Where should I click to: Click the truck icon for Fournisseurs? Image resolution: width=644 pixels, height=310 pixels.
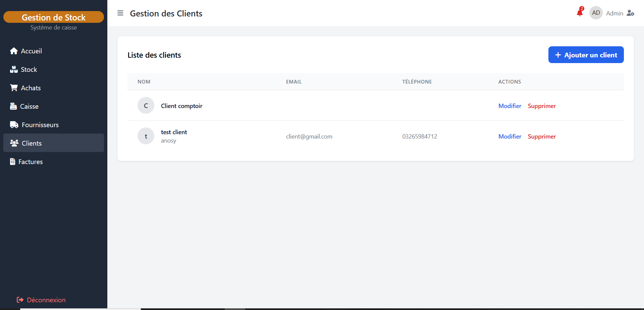(x=14, y=125)
